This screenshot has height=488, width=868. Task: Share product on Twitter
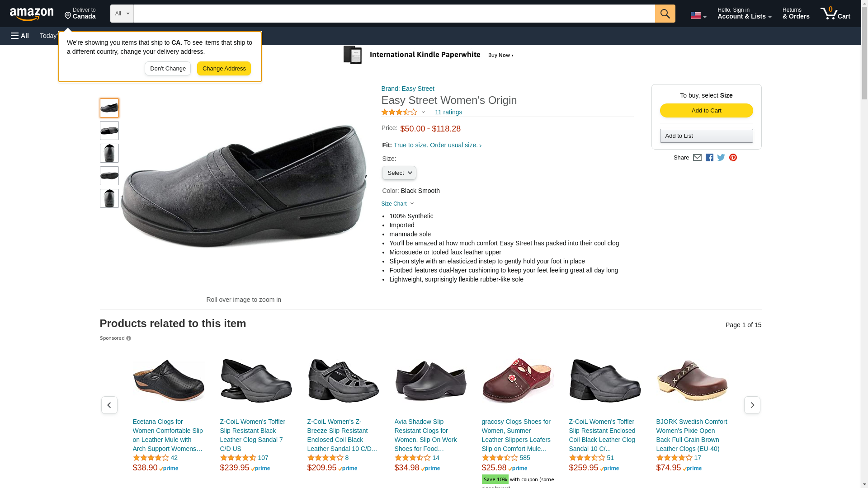tap(721, 158)
